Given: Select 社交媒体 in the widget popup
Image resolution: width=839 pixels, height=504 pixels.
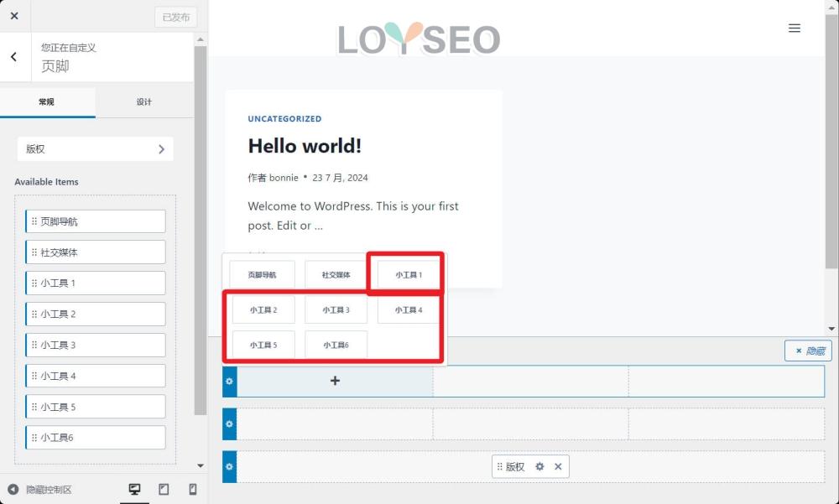Looking at the screenshot, I should point(336,273).
